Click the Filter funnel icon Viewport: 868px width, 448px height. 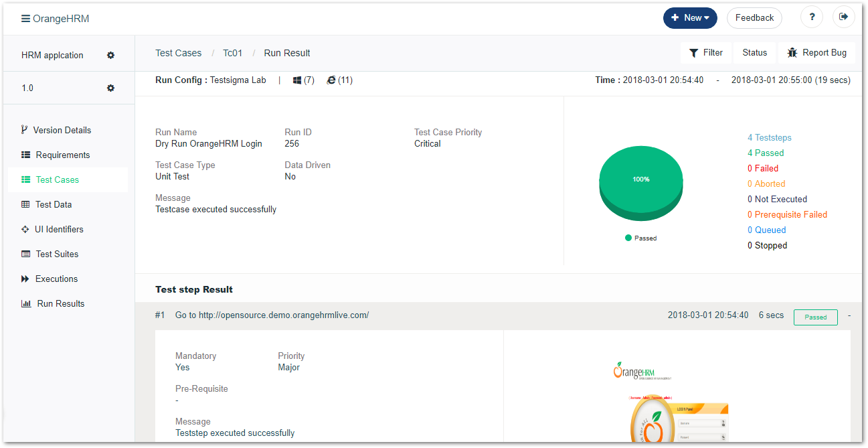[x=694, y=53]
